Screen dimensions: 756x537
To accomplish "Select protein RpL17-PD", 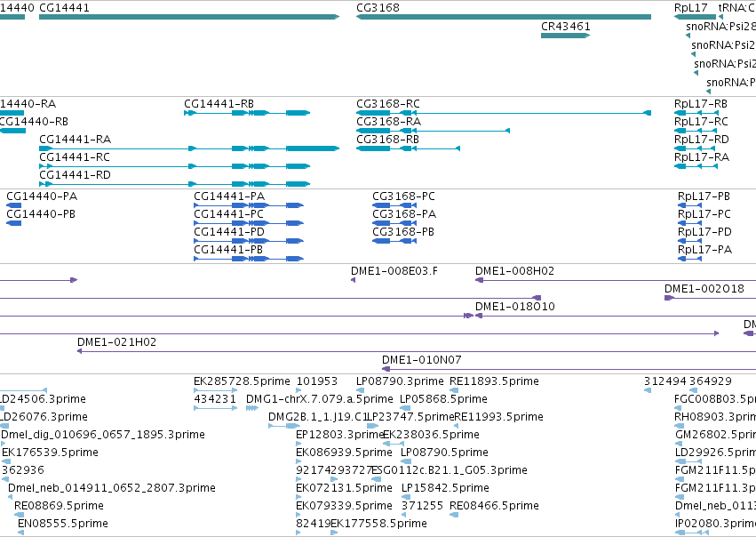I will (x=689, y=241).
